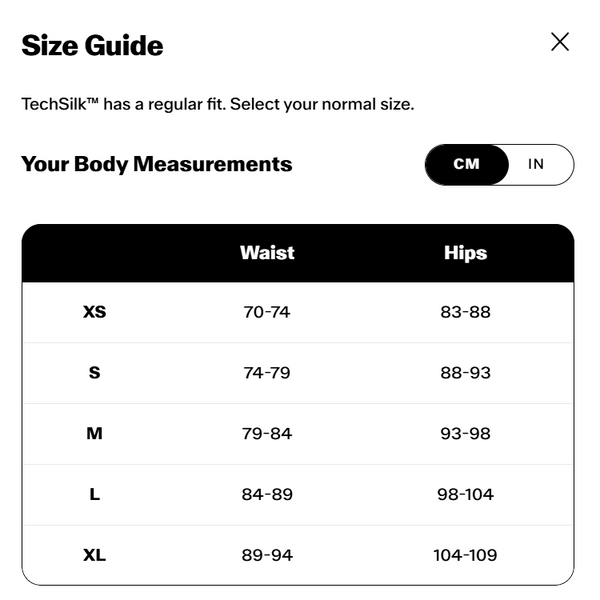
Task: Select the S size row label
Action: (x=95, y=373)
